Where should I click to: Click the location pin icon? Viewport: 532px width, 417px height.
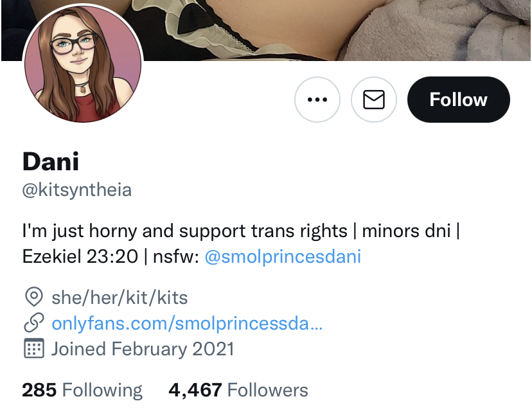tap(34, 297)
